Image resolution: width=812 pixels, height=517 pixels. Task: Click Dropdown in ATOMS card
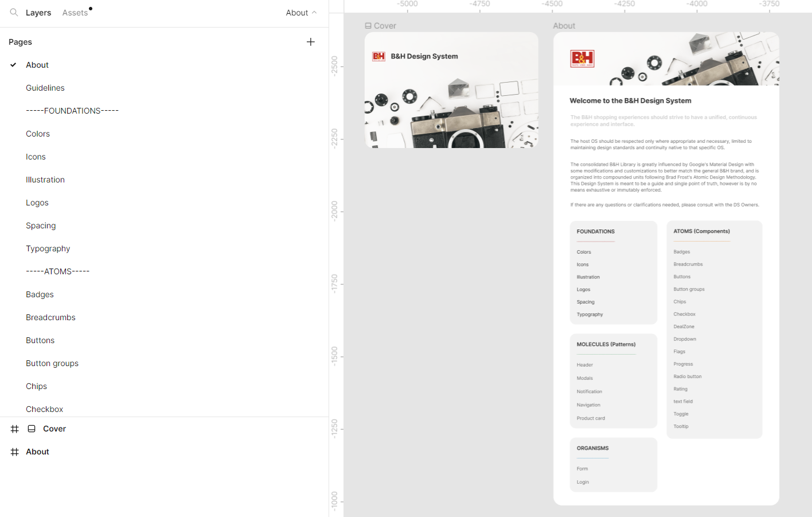click(685, 339)
